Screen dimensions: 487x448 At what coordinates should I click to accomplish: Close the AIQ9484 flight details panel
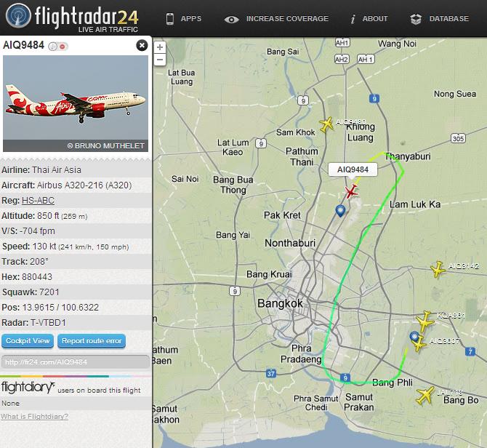coord(142,46)
